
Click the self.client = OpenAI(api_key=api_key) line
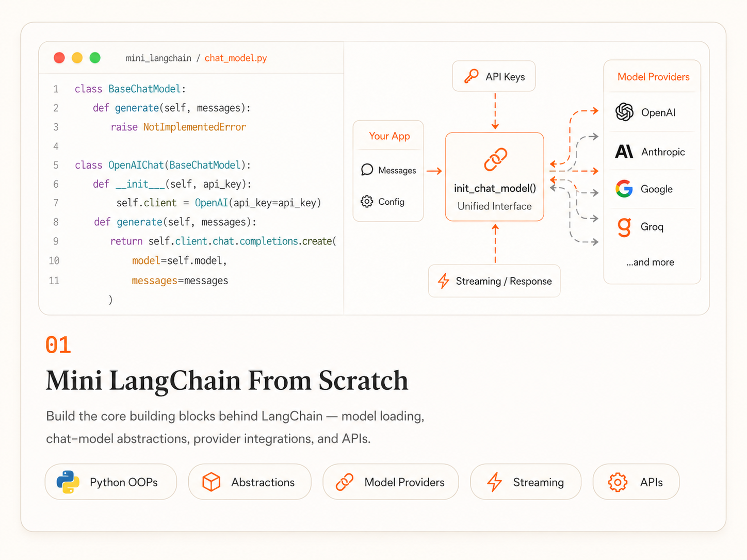click(x=219, y=203)
